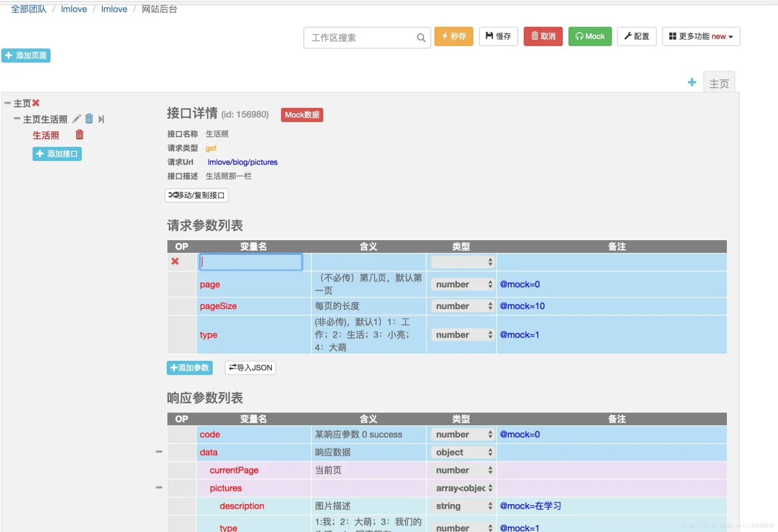The height and width of the screenshot is (532, 778).
Task: Click the code response variable name
Action: 210,434
